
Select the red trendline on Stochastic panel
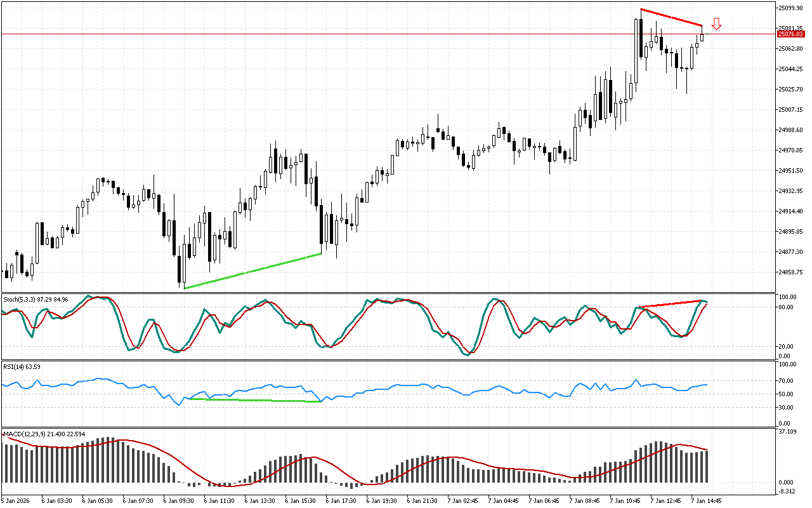tap(671, 304)
